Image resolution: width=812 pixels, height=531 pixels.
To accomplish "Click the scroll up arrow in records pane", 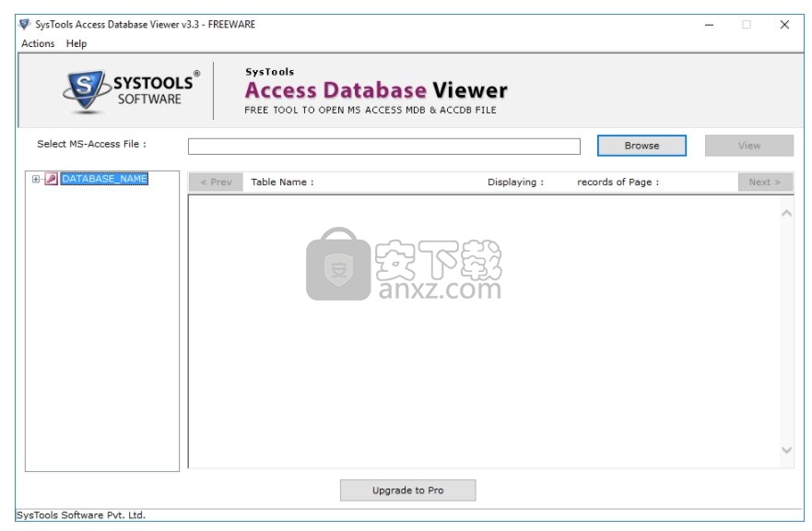I will coord(786,214).
